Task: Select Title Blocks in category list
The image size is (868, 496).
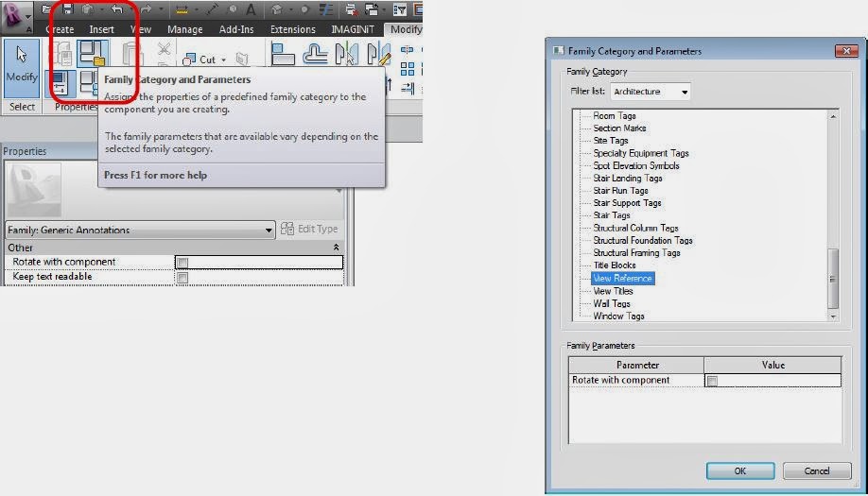Action: (x=615, y=265)
